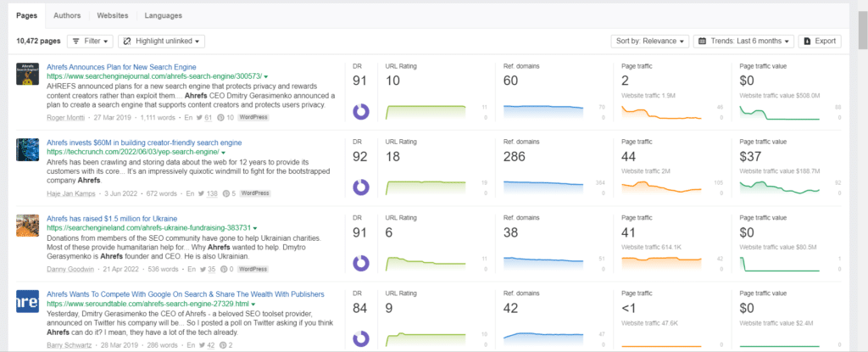
Task: Click the Export button
Action: click(x=820, y=41)
